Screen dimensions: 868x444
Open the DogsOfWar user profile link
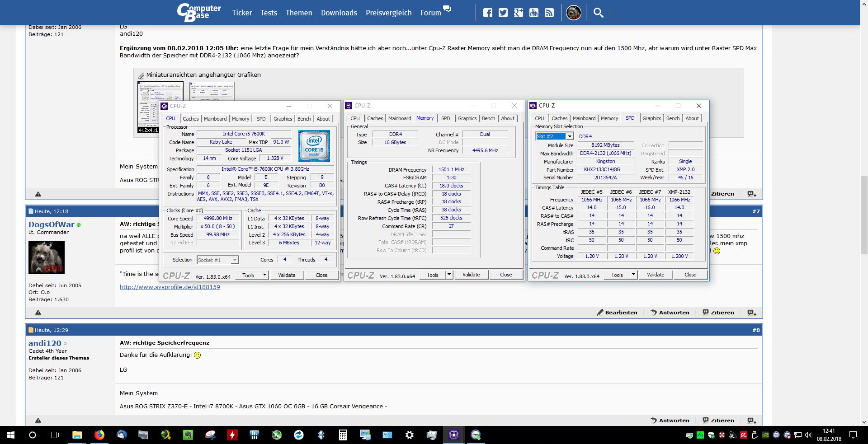click(52, 224)
